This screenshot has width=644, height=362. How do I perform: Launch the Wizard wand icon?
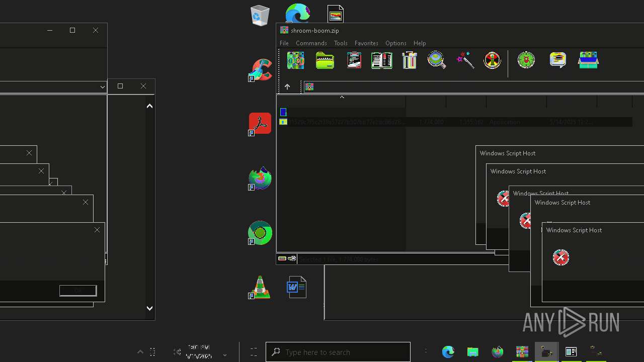465,60
